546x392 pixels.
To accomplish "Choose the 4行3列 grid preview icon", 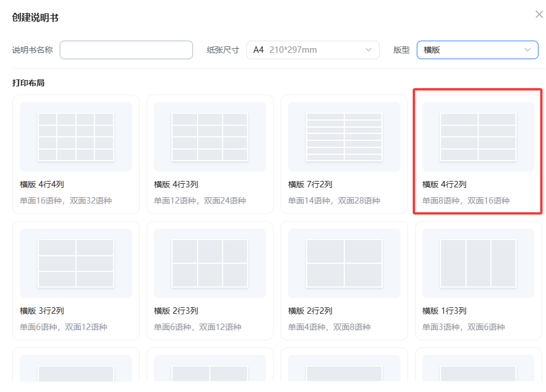I will 210,136.
